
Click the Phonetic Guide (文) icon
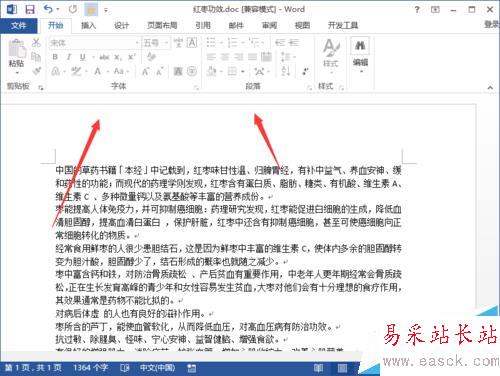(179, 43)
